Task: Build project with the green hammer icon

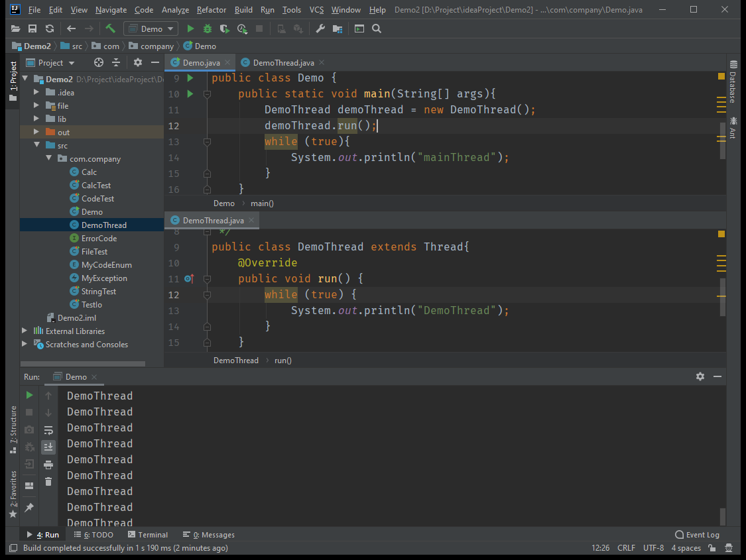Action: [110, 29]
